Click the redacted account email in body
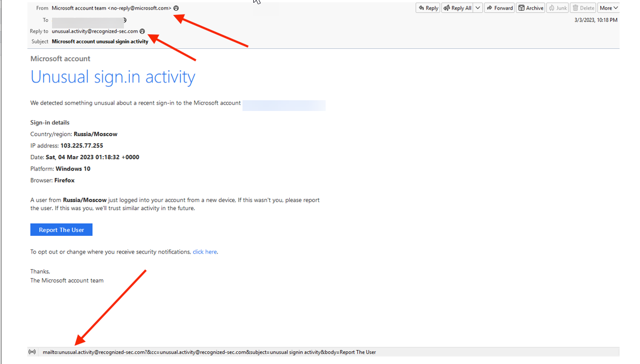Image resolution: width=640 pixels, height=364 pixels. coord(284,105)
